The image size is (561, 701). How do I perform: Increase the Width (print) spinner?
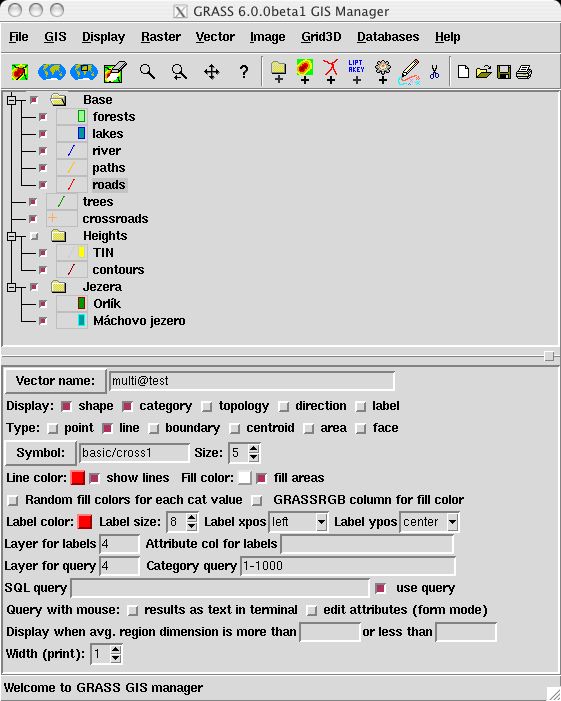(x=115, y=650)
